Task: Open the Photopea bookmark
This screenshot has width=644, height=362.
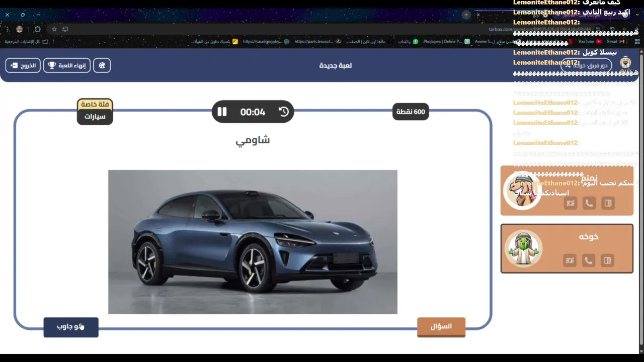Action: click(446, 42)
